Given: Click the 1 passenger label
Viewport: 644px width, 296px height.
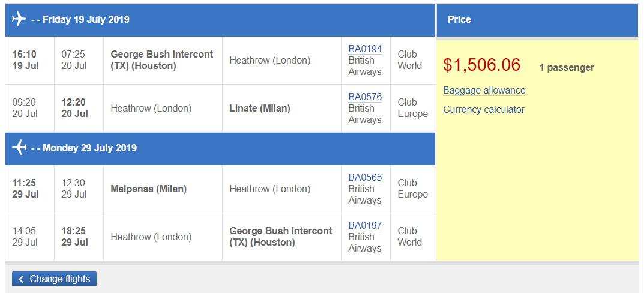Looking at the screenshot, I should tap(566, 67).
